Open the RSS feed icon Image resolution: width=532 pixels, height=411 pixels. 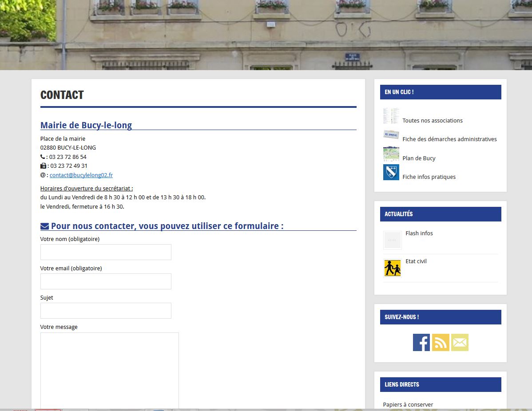click(441, 342)
